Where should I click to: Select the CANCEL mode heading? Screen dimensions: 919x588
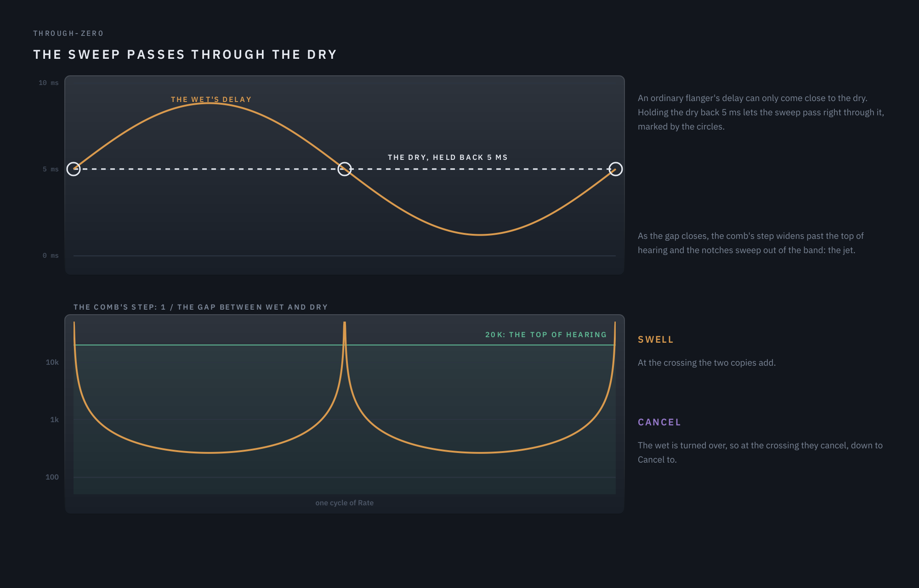coord(659,422)
